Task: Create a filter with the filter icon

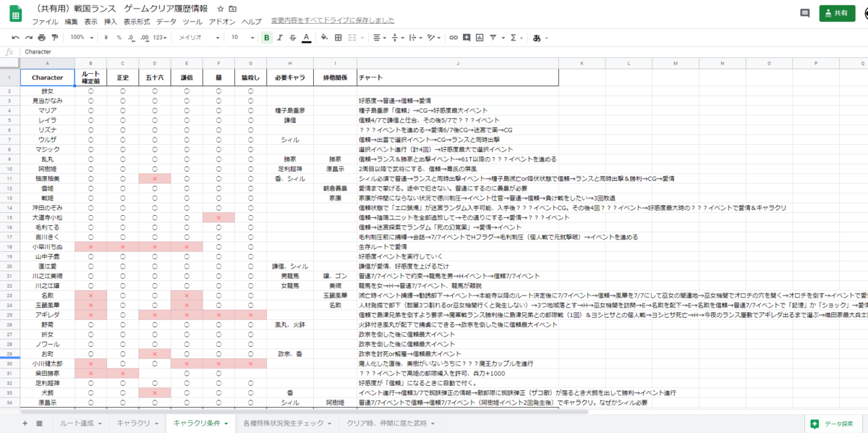Action: [x=492, y=38]
